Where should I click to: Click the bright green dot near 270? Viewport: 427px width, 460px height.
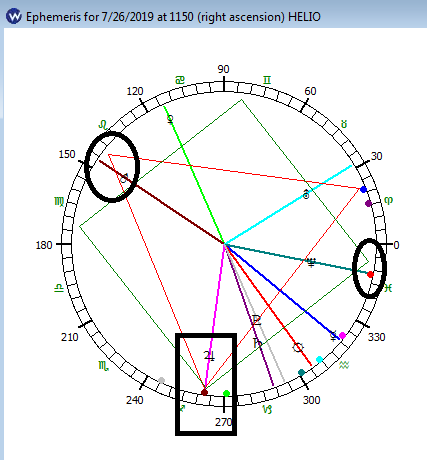[226, 394]
